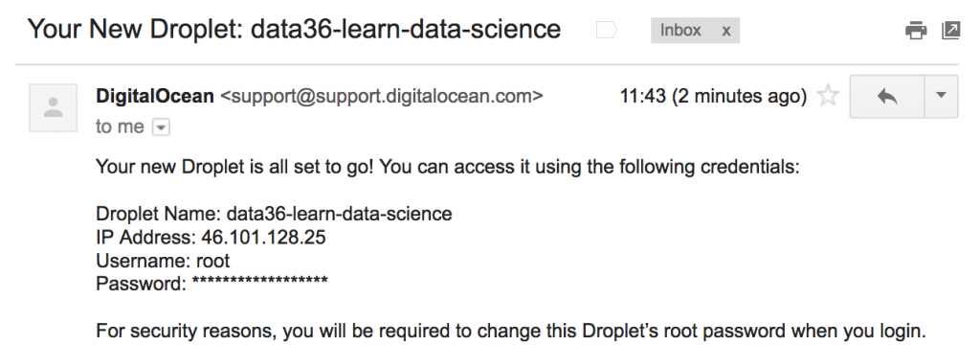Click the 11:43 message timestamp

point(713,97)
